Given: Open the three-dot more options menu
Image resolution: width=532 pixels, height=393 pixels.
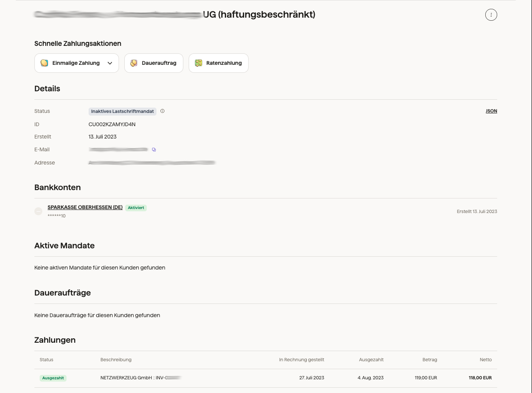Looking at the screenshot, I should [x=491, y=15].
